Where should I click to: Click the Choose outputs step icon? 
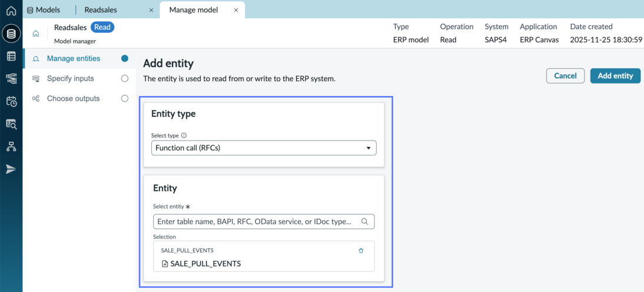(36, 98)
